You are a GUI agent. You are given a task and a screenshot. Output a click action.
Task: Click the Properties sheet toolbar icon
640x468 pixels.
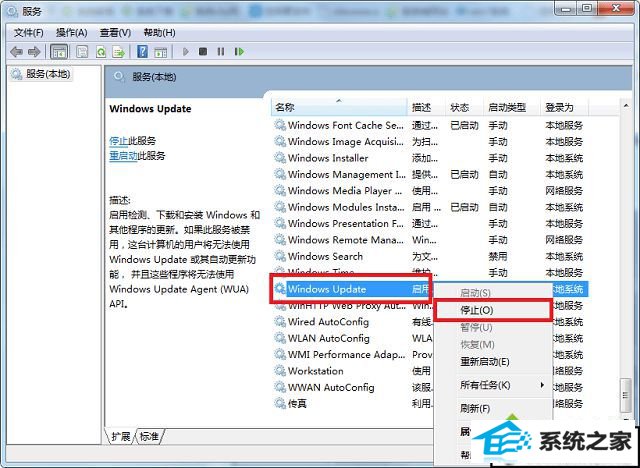pos(82,52)
